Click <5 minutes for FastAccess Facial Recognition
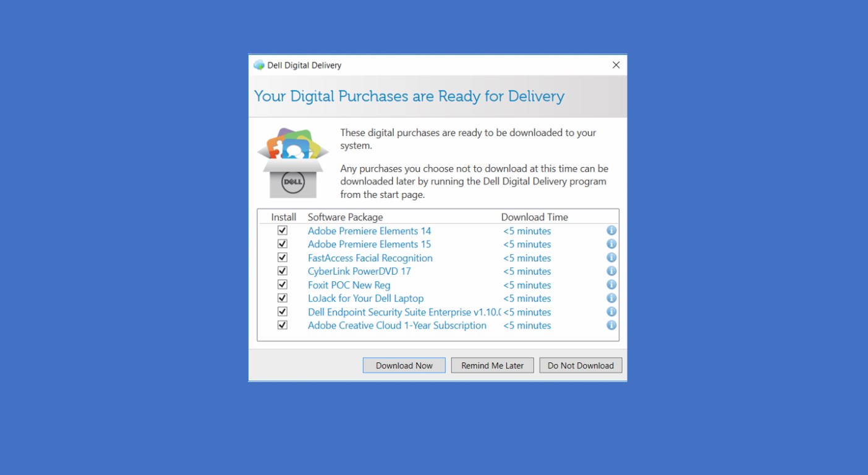868x475 pixels. pos(527,258)
